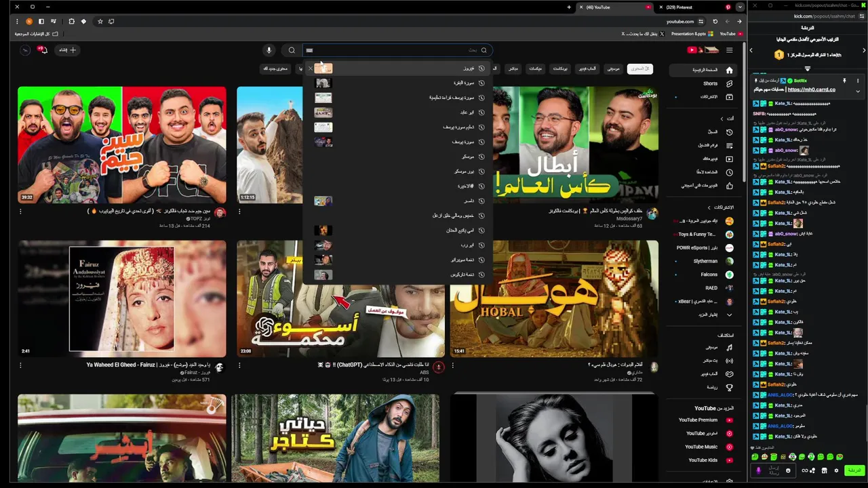868x488 pixels.
Task: Open YouTube Music in the sidebar
Action: [704, 447]
